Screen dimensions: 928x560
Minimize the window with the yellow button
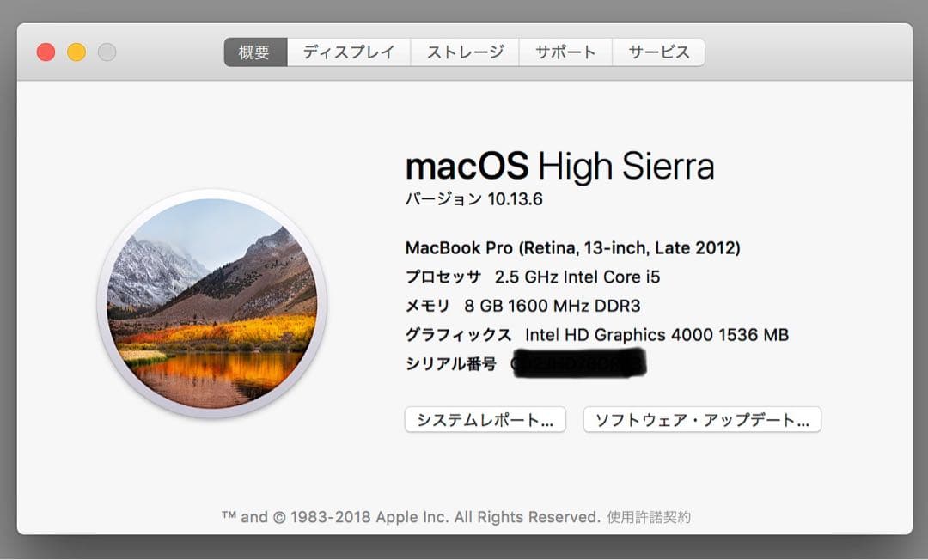click(x=76, y=52)
